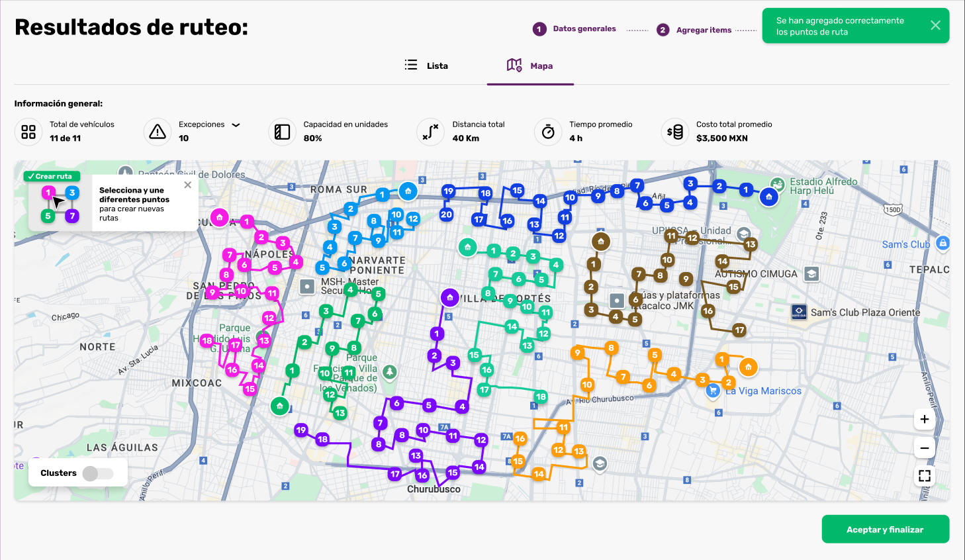The image size is (965, 560).
Task: Open the map fullscreen icon
Action: (925, 476)
